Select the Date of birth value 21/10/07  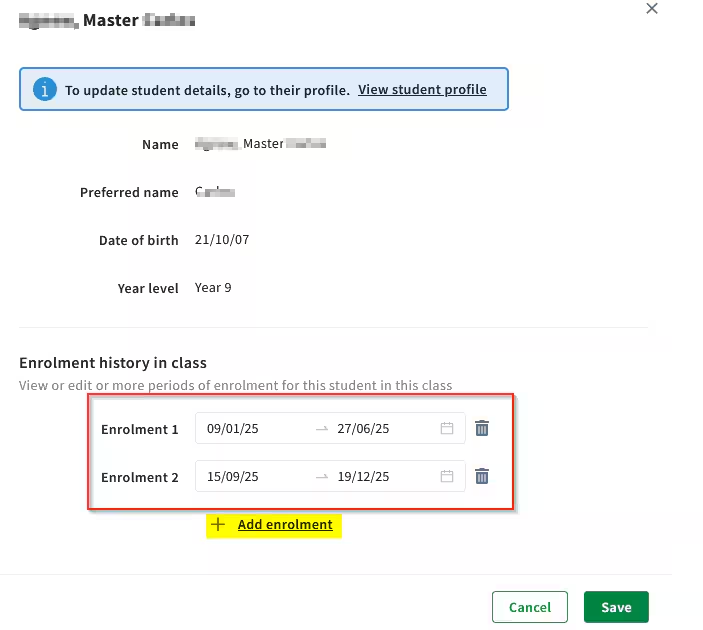coord(222,239)
